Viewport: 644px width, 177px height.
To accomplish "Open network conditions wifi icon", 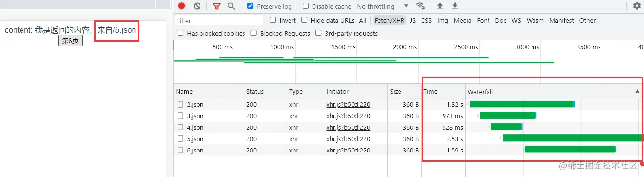I will click(x=420, y=6).
